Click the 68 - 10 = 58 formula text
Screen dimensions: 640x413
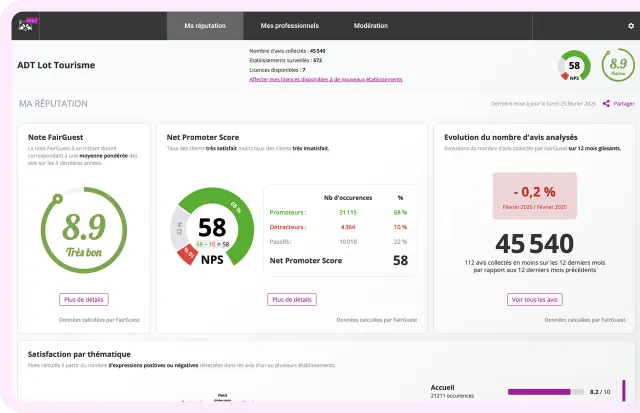tap(213, 244)
